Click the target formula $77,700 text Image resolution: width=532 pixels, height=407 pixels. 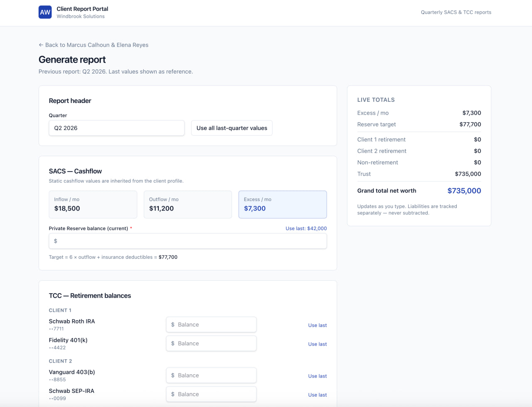click(x=168, y=257)
